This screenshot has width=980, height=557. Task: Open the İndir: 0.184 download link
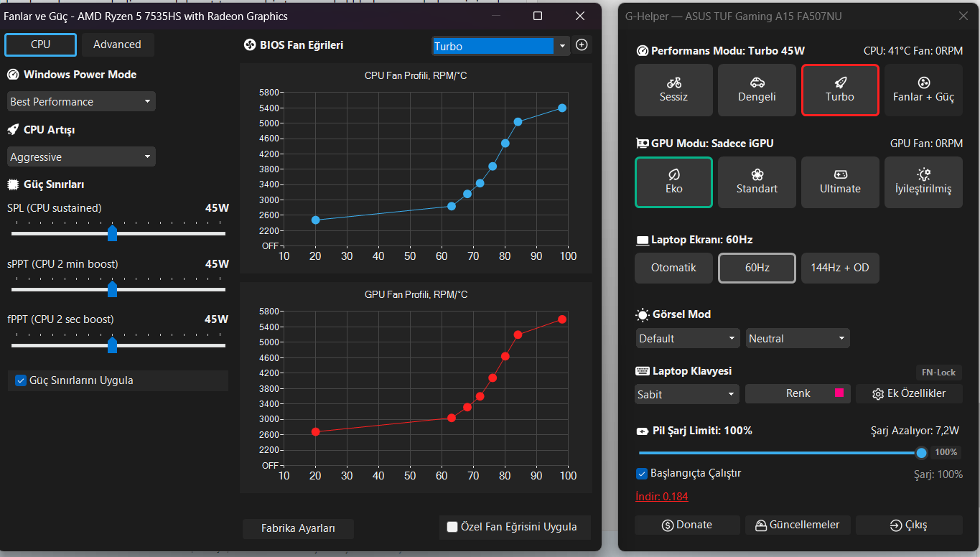661,497
